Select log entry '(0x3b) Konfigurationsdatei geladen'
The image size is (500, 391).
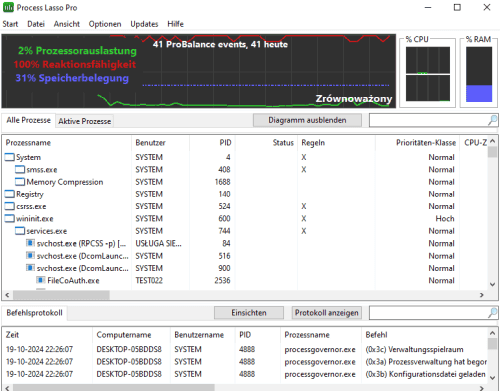(425, 374)
